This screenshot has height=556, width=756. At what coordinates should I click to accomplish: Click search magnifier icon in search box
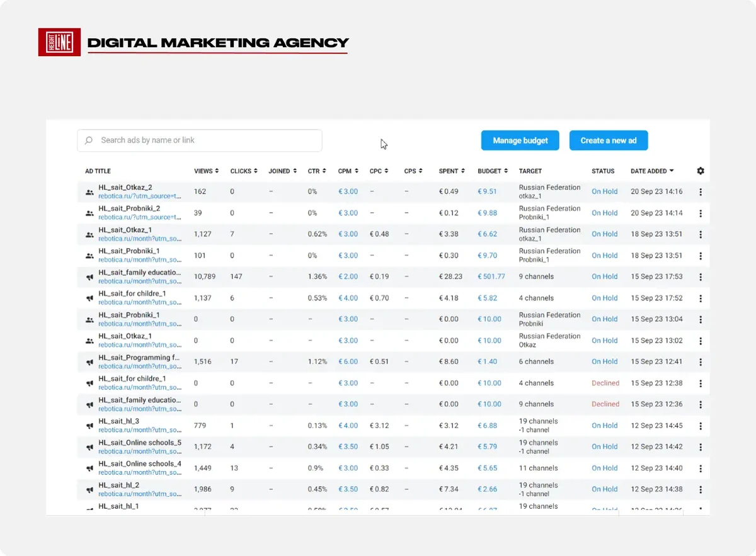pos(89,140)
